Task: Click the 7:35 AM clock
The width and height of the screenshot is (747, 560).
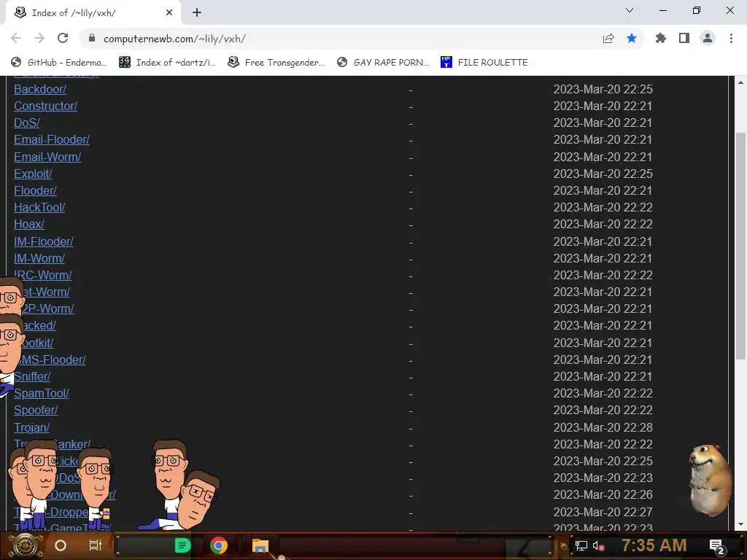Action: pyautogui.click(x=654, y=545)
